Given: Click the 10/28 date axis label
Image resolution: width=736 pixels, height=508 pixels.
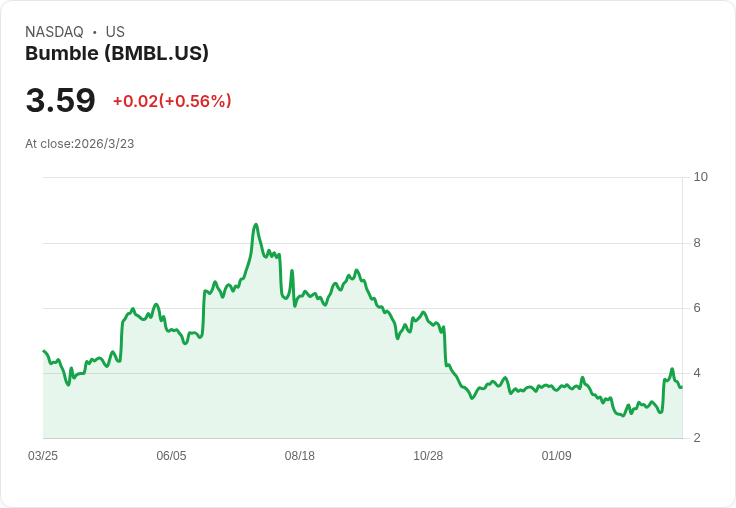Looking at the screenshot, I should point(428,456).
